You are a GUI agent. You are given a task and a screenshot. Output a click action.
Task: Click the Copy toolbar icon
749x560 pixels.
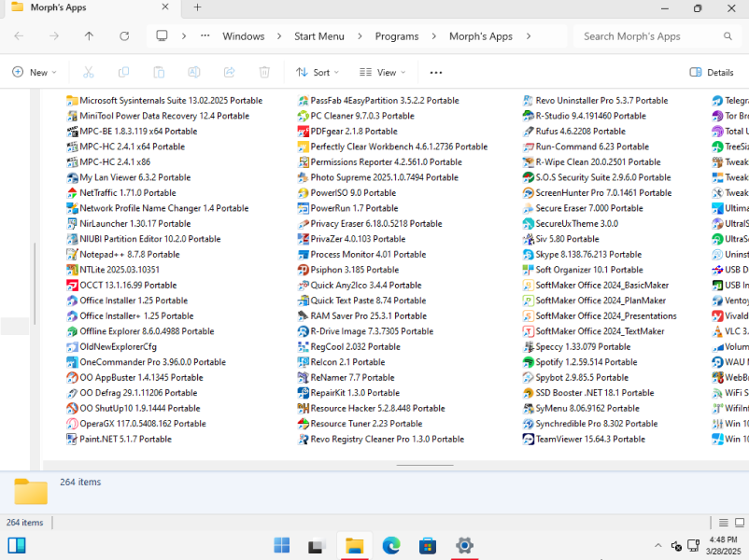pos(123,72)
